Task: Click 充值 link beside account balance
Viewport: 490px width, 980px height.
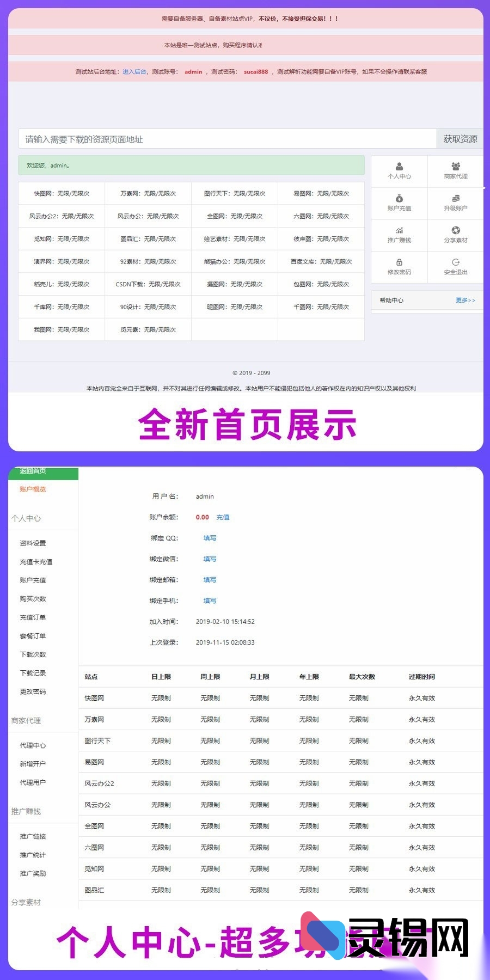Action: 223,517
